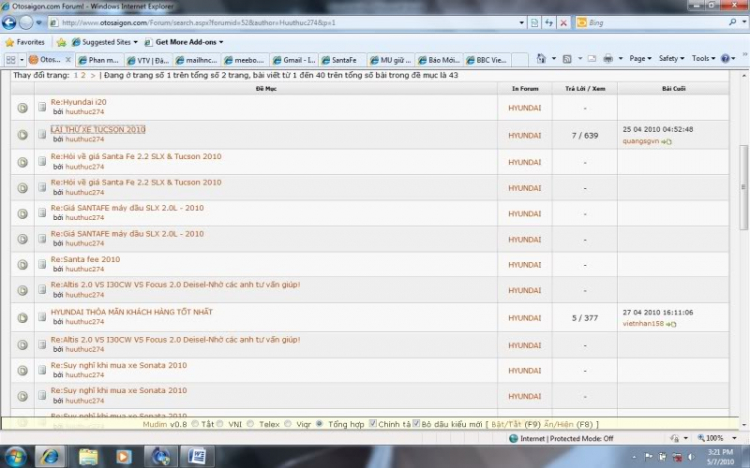750x468 pixels.
Task: Switch to the meebo tab
Action: 245,60
